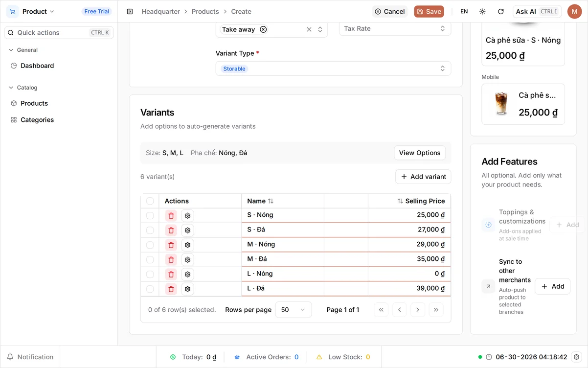Viewport: 588px width, 368px height.
Task: Delete the L · Nóng variant
Action: tap(171, 275)
